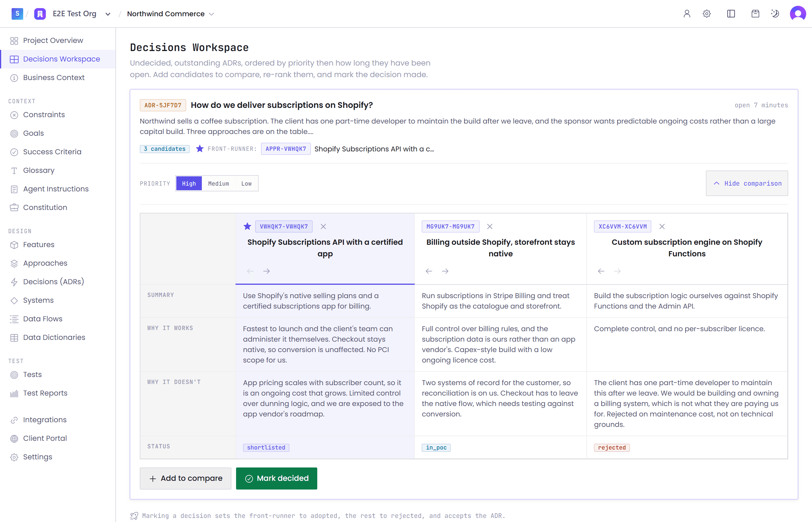
Task: Open the settings gear icon in header
Action: tap(707, 14)
